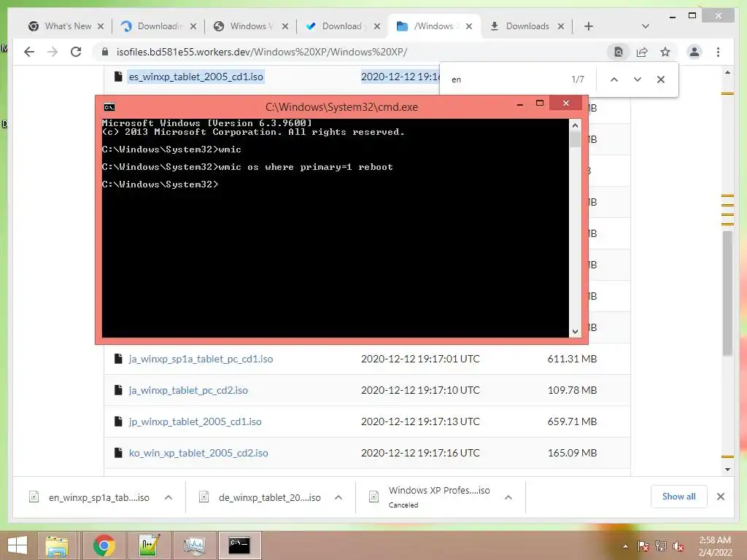
Task: Click the taskbar clock showing 2:58 AM
Action: [715, 546]
